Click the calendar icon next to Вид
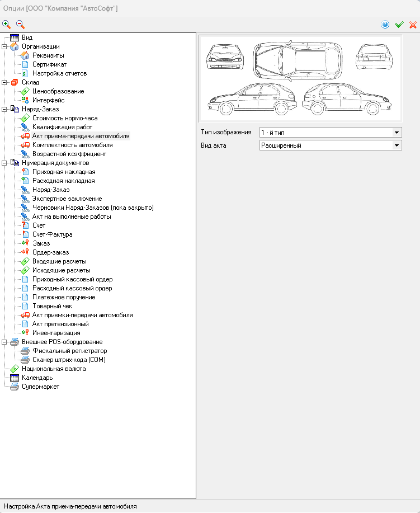Viewport: 420px width, 513px height. [15, 37]
